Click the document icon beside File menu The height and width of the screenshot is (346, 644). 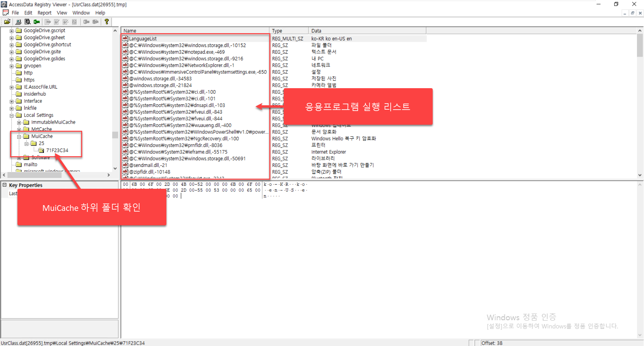pyautogui.click(x=6, y=13)
